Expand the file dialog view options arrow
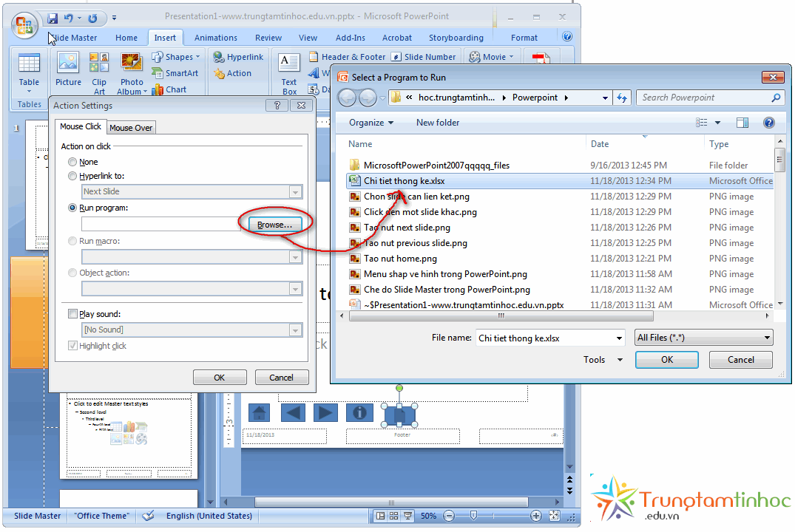 (x=717, y=122)
